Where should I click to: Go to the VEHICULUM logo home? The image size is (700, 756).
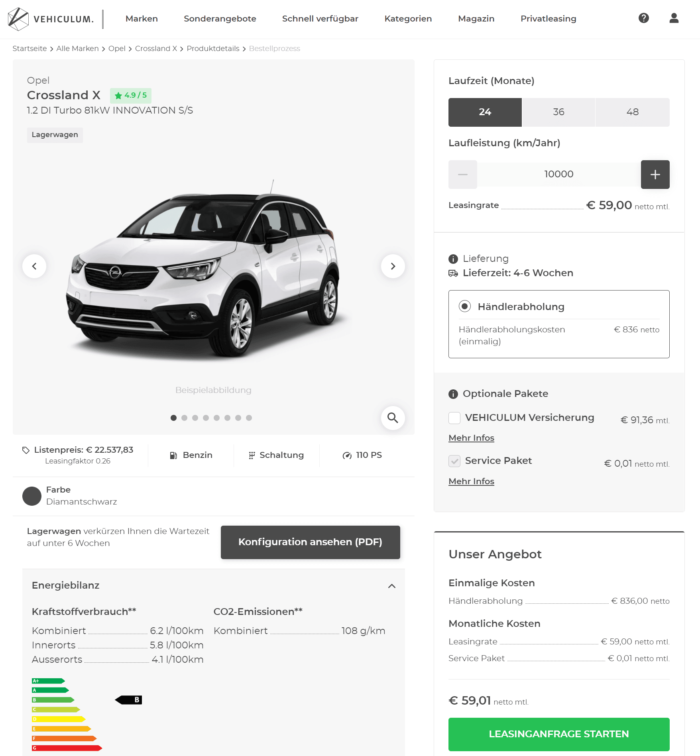point(51,19)
